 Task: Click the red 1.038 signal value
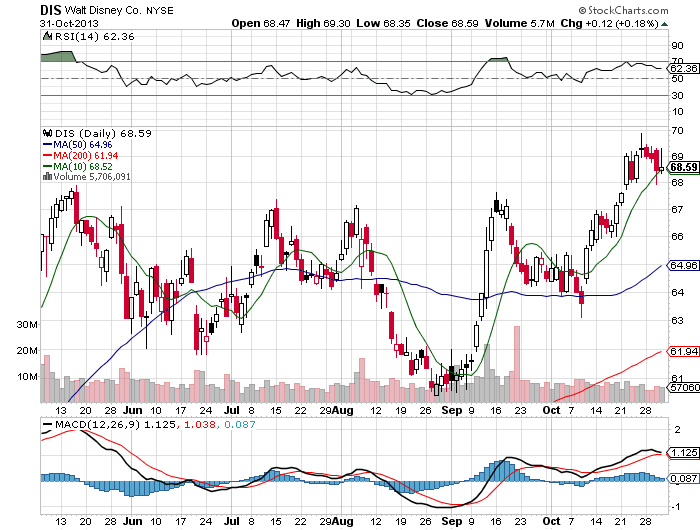coord(200,424)
